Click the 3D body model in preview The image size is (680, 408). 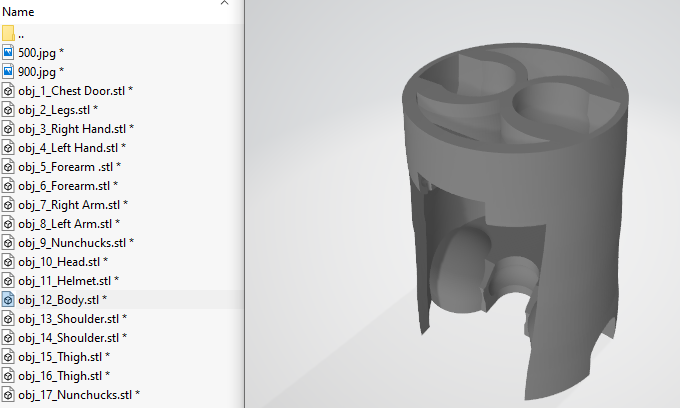point(515,221)
